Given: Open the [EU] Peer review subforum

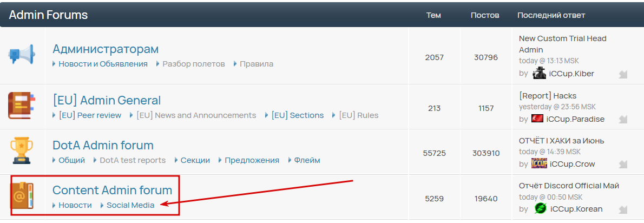Looking at the screenshot, I should point(90,115).
